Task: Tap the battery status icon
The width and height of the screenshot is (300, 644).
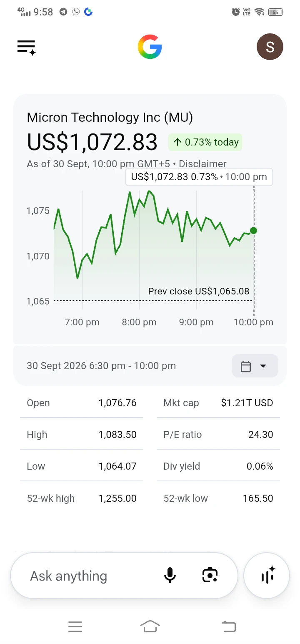Action: [x=275, y=12]
